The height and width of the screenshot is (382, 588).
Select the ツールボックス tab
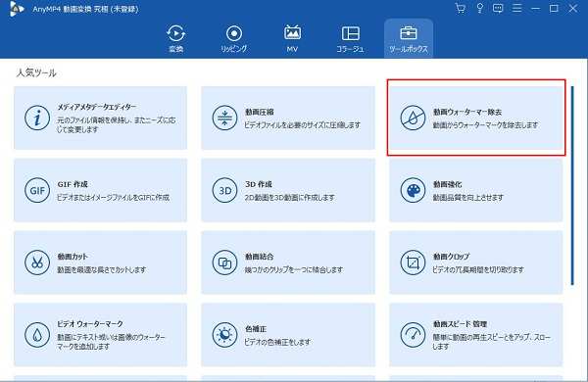click(x=409, y=38)
